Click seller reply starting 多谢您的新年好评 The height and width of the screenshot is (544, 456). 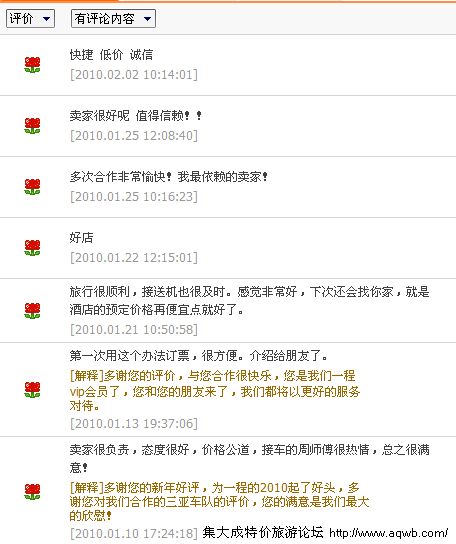tap(219, 502)
